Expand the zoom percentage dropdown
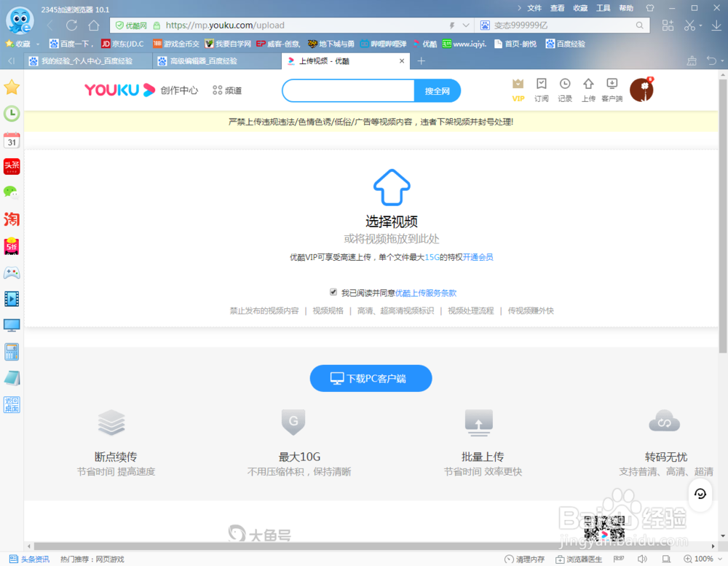 719,559
